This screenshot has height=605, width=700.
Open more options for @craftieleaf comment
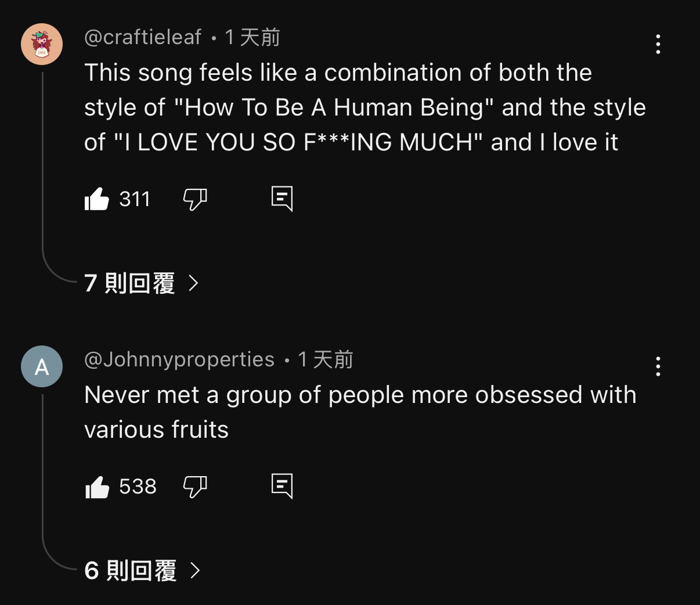coord(658,44)
